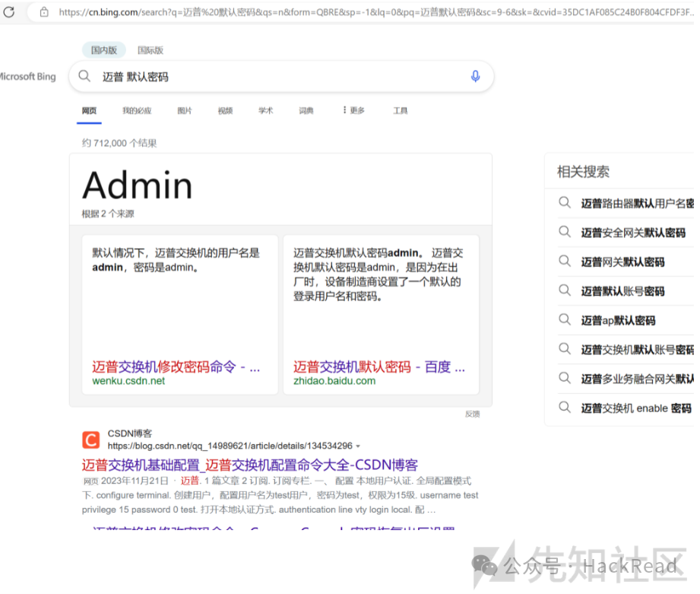
Task: Switch to the 图片 tab
Action: (x=185, y=110)
